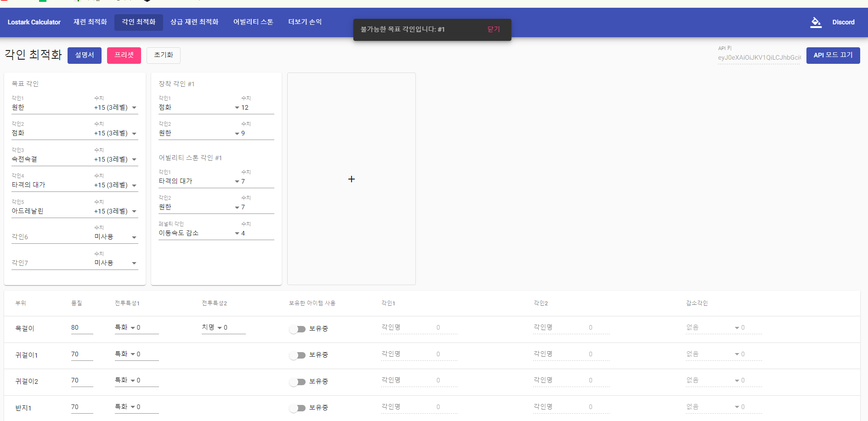Click the plus icon to add engraving set
Screen dimensions: 868x421
[352, 179]
